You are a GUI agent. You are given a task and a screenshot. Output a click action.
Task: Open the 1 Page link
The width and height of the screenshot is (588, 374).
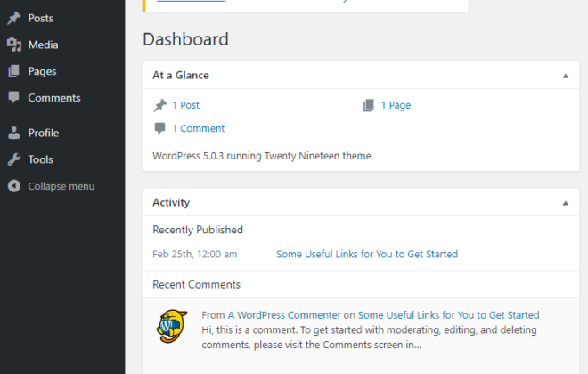pyautogui.click(x=396, y=105)
